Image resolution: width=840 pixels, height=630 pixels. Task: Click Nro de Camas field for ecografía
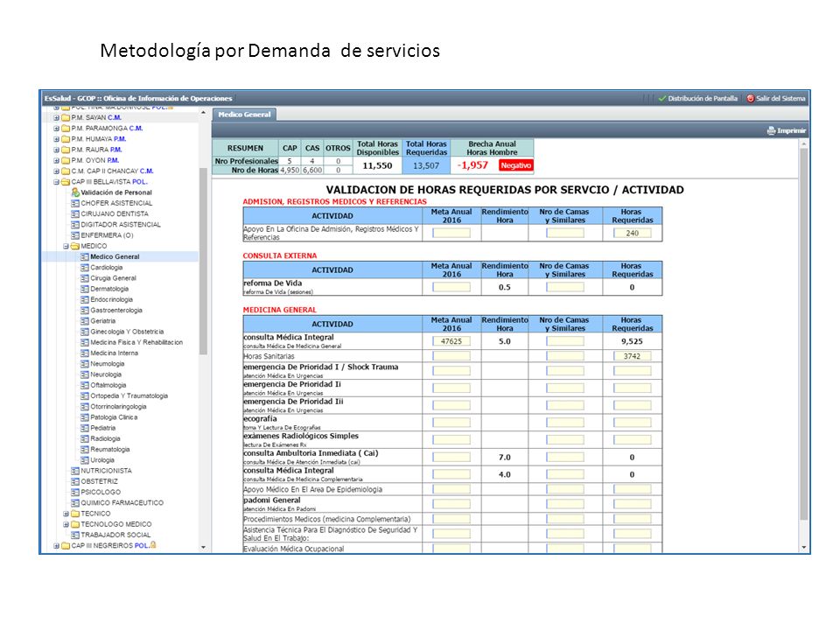coord(565,423)
